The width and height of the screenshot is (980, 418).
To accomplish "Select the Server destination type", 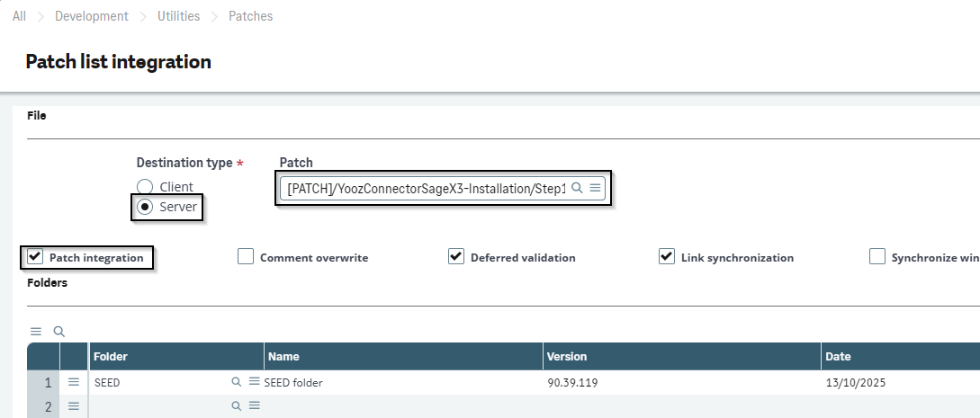I will click(144, 207).
